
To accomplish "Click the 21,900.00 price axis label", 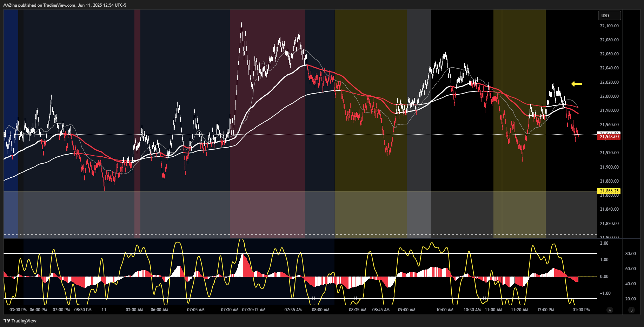I will [609, 167].
